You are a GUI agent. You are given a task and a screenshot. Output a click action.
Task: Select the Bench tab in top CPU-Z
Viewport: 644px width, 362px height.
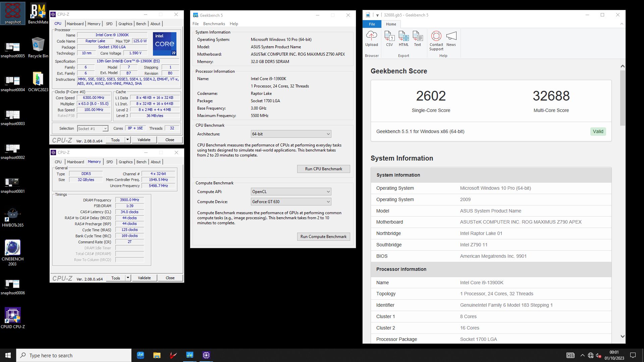click(141, 24)
